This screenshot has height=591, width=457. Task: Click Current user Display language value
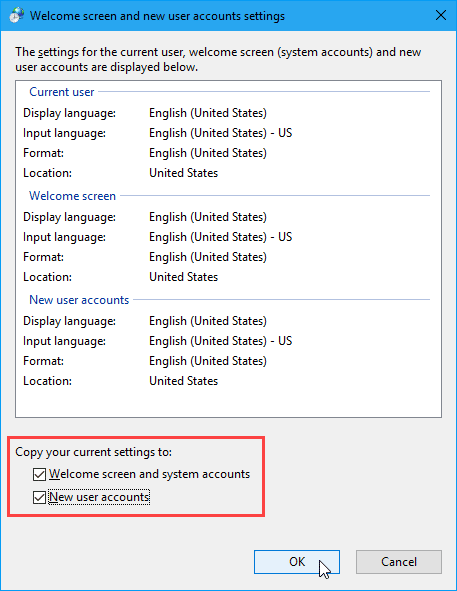click(x=208, y=113)
